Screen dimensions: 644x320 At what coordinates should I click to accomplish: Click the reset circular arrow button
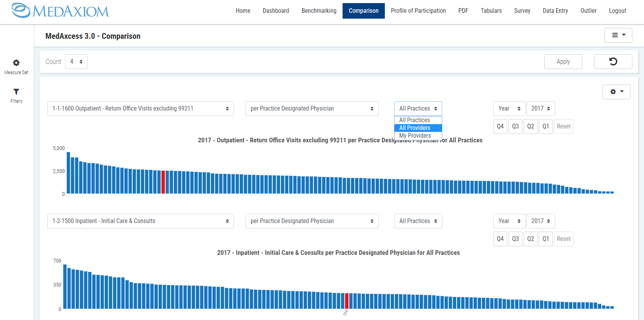tap(613, 62)
